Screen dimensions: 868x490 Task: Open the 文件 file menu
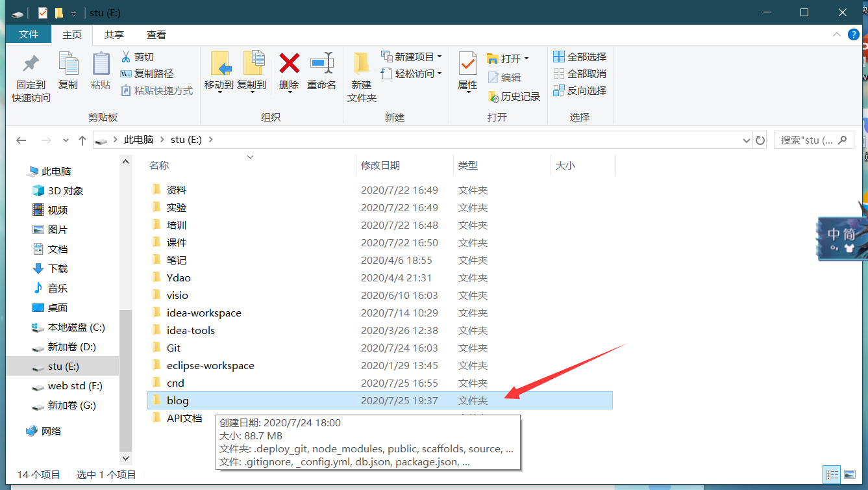(x=29, y=34)
